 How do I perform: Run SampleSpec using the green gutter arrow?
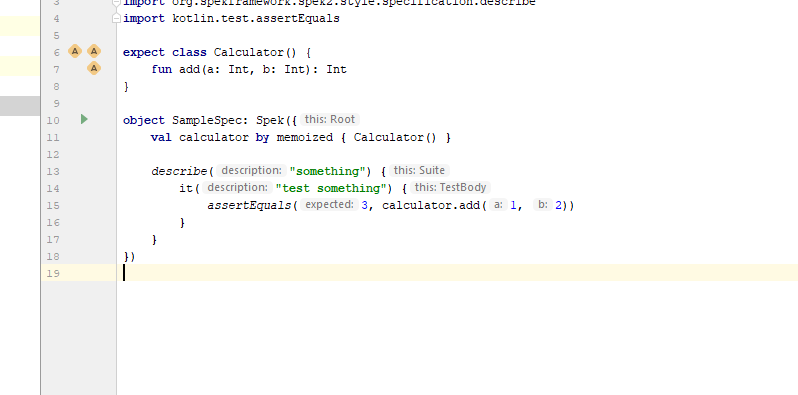(x=84, y=120)
